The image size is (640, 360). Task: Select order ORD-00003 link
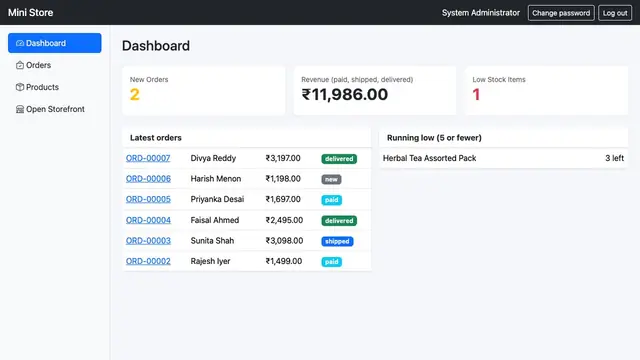(148, 241)
